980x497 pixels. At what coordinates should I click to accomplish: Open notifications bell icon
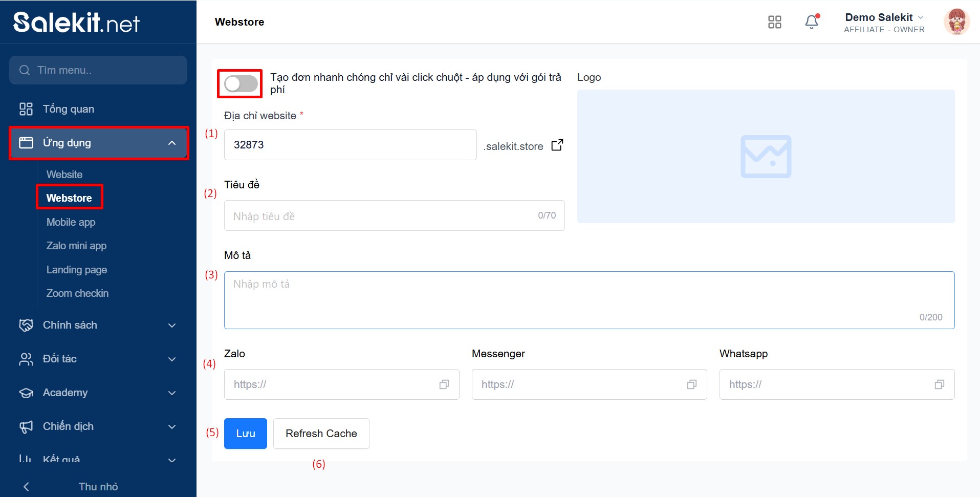[812, 22]
